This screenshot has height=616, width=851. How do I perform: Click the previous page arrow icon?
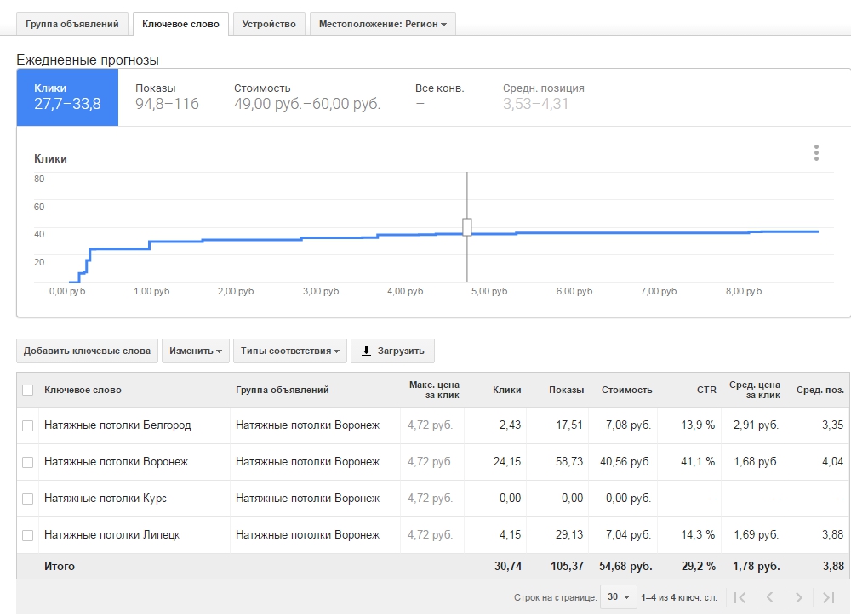pos(772,598)
